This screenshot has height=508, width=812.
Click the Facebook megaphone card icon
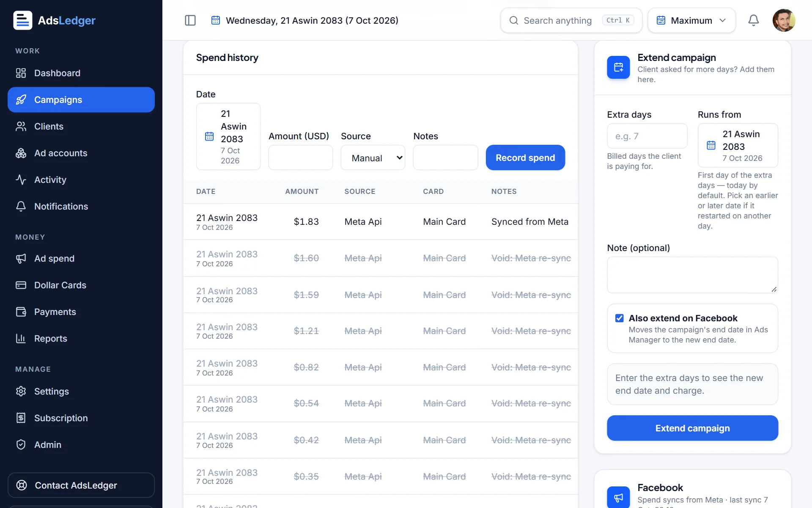click(x=619, y=497)
